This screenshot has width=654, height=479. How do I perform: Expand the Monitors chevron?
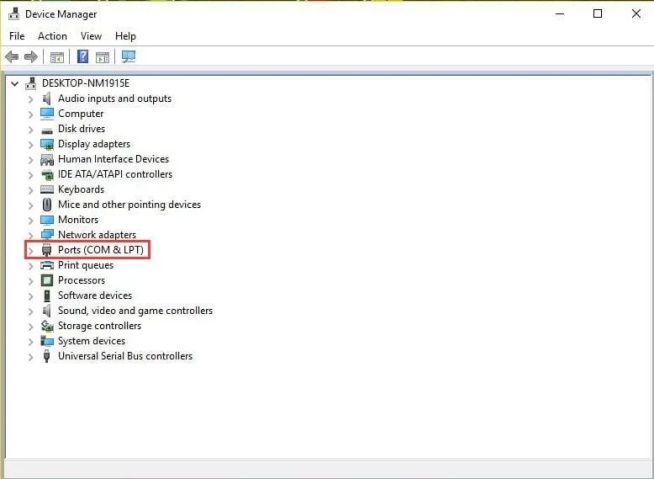click(x=30, y=220)
